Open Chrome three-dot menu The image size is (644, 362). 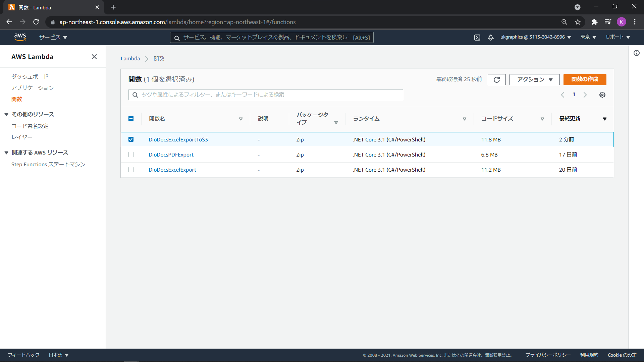tap(635, 22)
